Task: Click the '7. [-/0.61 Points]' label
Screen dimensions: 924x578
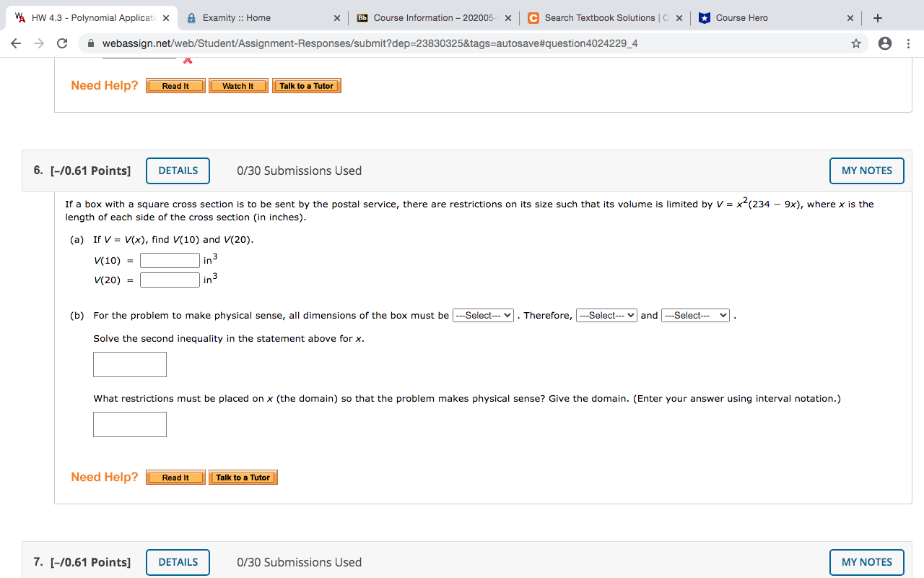Action: pos(82,562)
